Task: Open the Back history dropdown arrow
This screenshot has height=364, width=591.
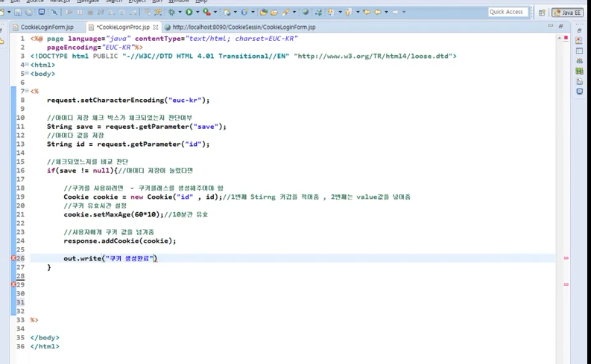Action: tap(386, 12)
